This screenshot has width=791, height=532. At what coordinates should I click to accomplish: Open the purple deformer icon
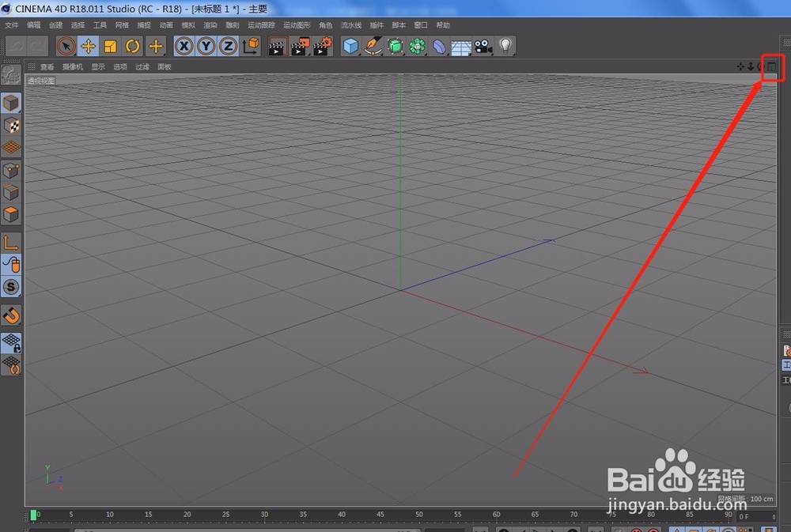pos(439,47)
